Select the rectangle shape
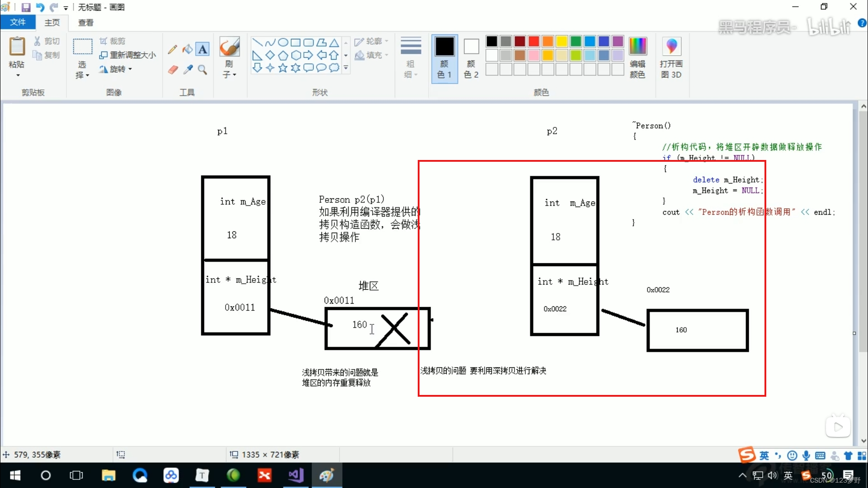 296,42
